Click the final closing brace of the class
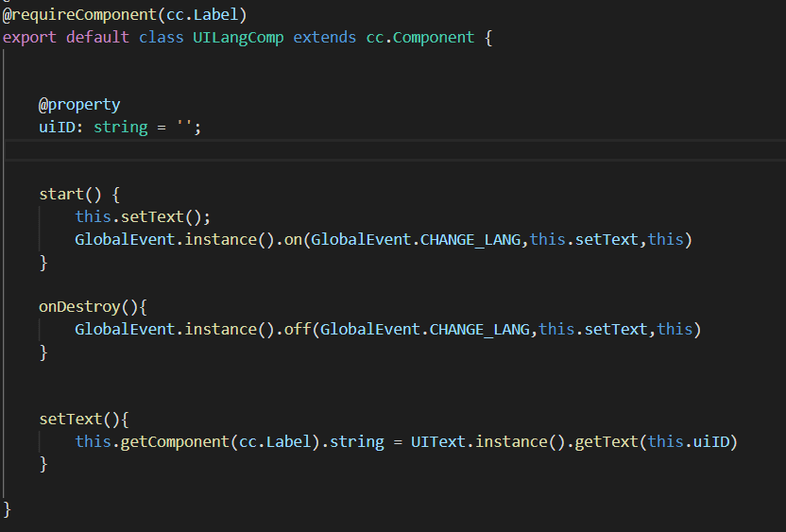 coord(7,509)
